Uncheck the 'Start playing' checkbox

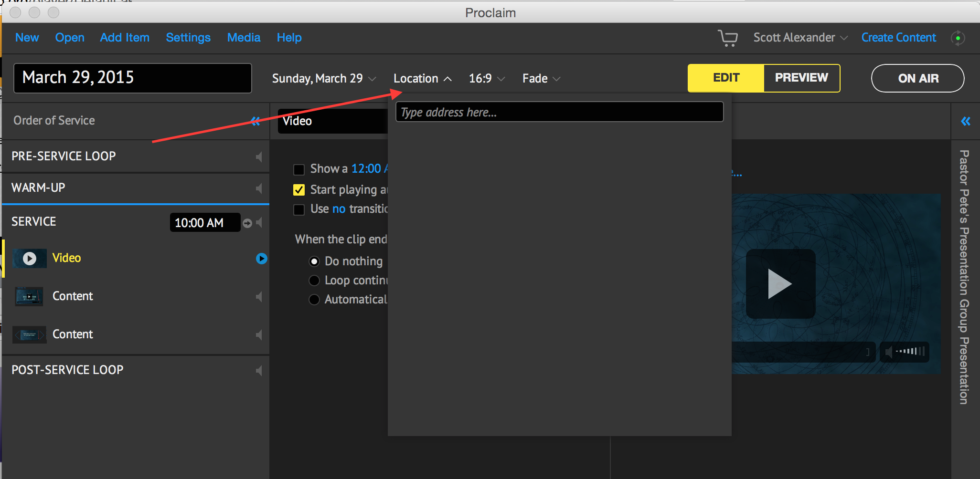pos(299,190)
